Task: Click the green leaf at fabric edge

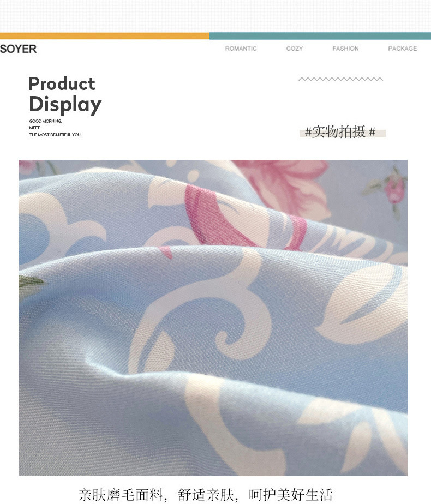Action: 31,283
